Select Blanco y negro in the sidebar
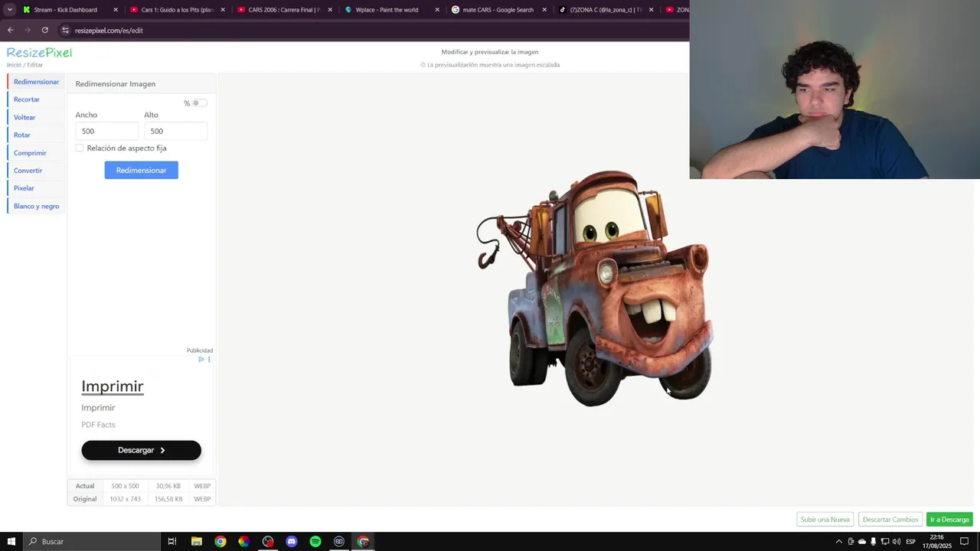Screen dimensions: 980x551 (36, 206)
